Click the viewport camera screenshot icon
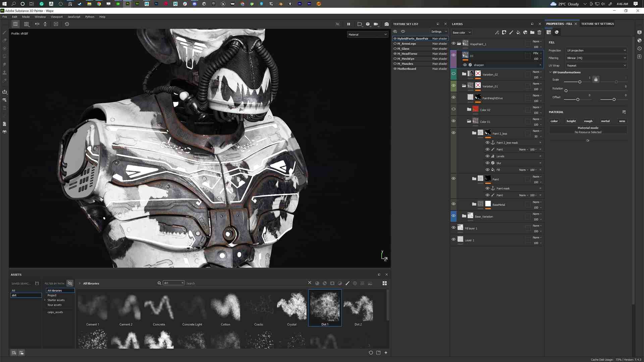644x362 pixels. 386,24
